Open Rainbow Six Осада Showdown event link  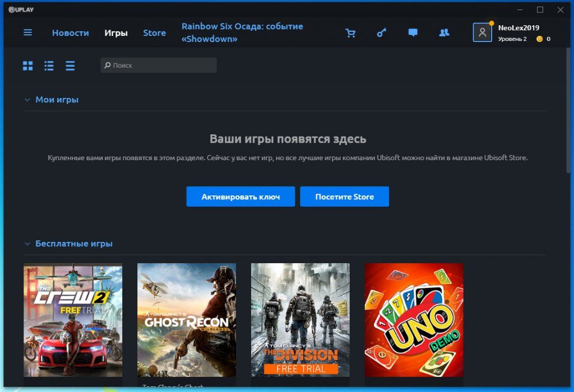click(x=242, y=32)
